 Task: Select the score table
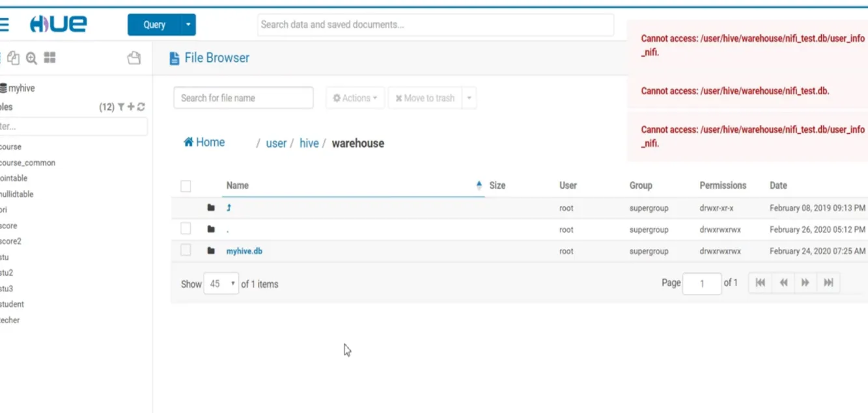(8, 226)
